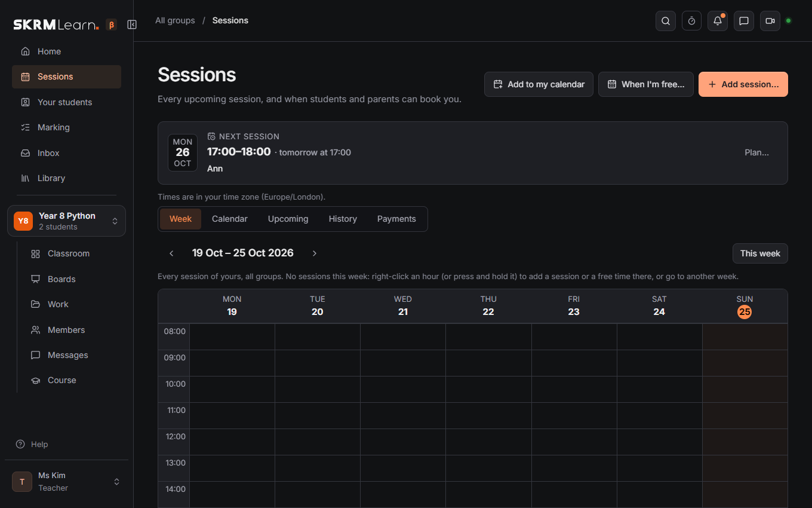Viewport: 812px width, 508px height.
Task: Click the student name Ann
Action: pos(215,169)
